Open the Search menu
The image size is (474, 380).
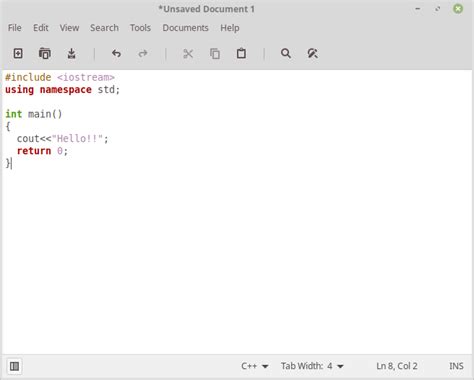104,28
